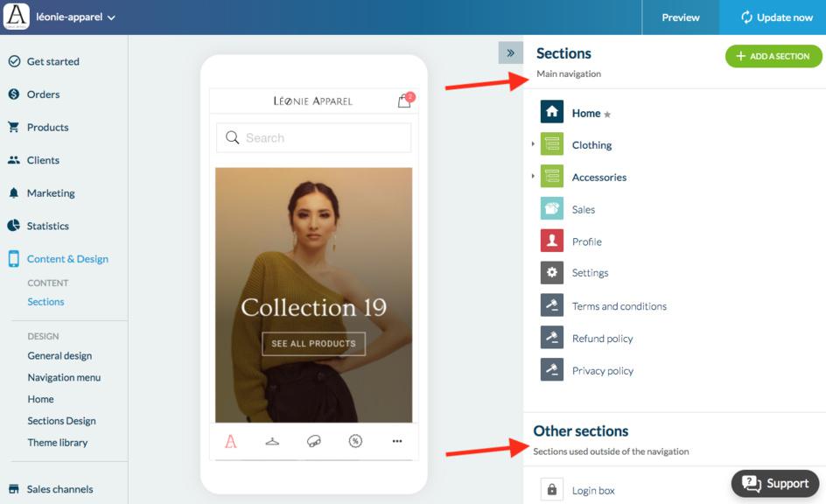Tap the three-dot more icon in preview
Image resolution: width=826 pixels, height=504 pixels.
[396, 441]
